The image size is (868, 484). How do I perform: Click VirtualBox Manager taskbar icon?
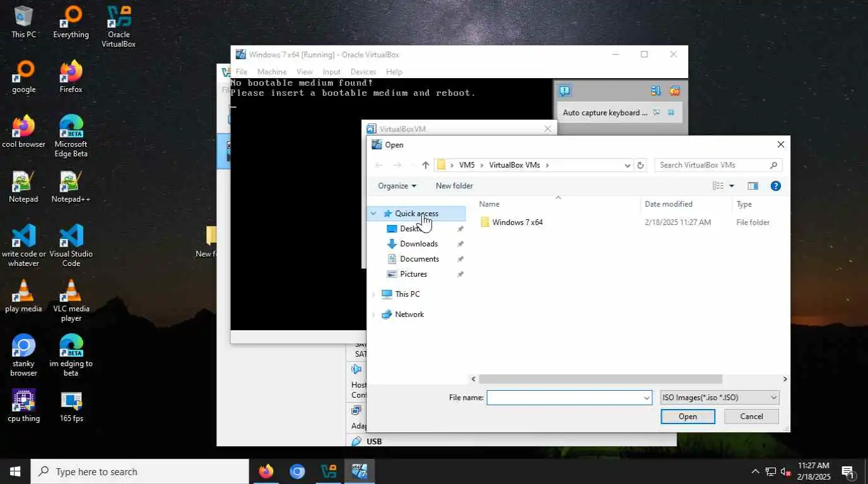click(x=329, y=471)
